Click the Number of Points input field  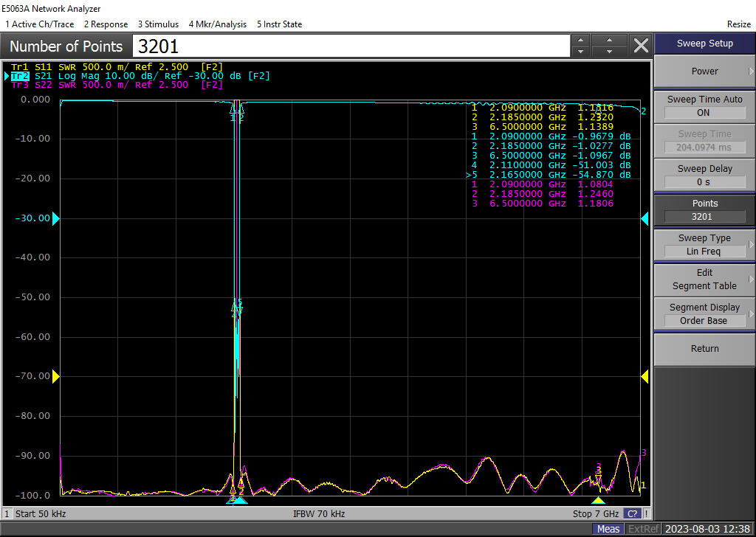pos(351,46)
